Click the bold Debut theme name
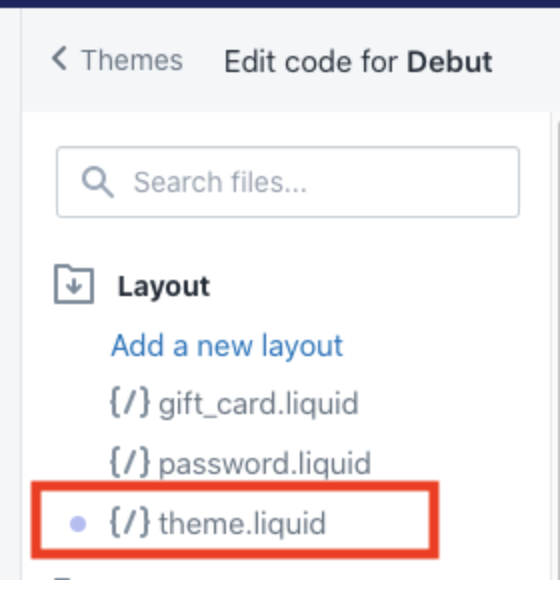Image resolution: width=560 pixels, height=590 pixels. click(x=450, y=62)
